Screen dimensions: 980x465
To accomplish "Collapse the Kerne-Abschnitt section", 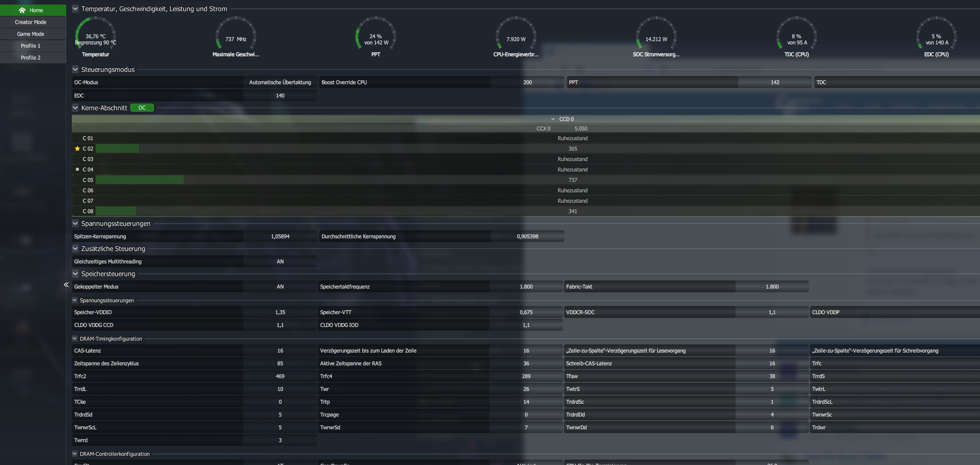I will pyautogui.click(x=75, y=108).
